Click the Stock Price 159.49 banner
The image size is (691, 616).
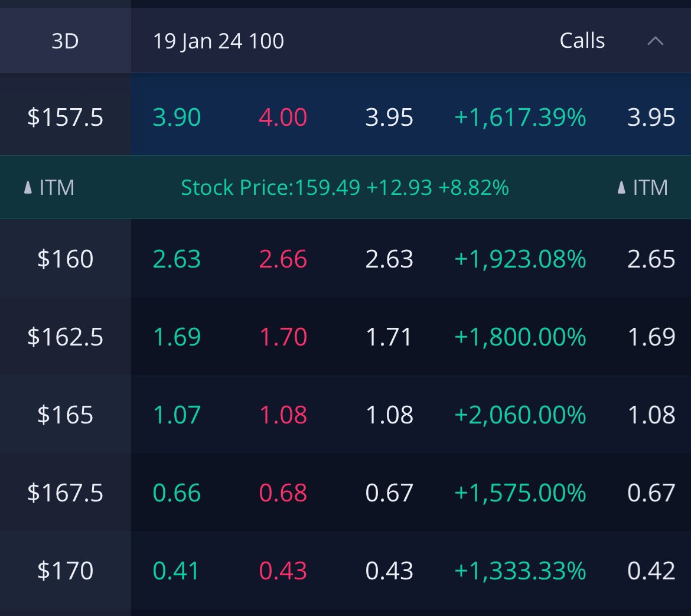(345, 188)
